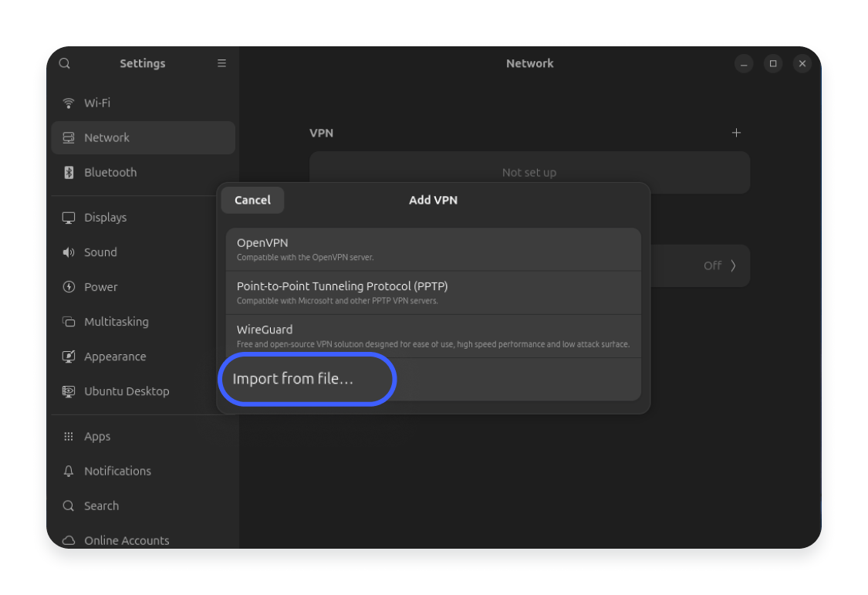Choose Point-to-Point Tunneling Protocol (PPTP)
This screenshot has width=868, height=595.
433,292
